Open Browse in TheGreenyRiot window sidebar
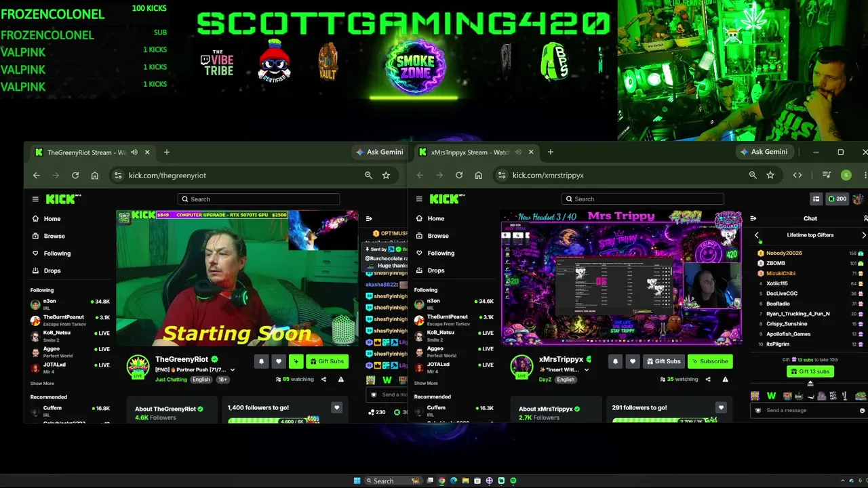 (49, 236)
